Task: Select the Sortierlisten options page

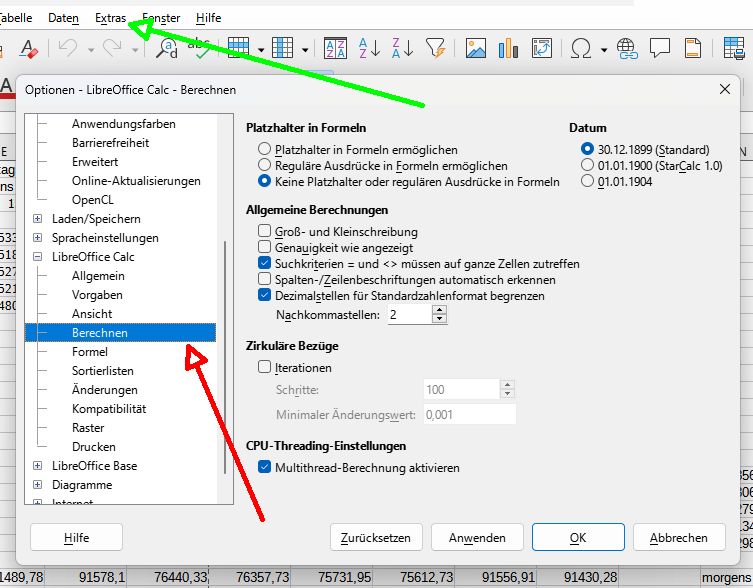Action: click(x=103, y=371)
